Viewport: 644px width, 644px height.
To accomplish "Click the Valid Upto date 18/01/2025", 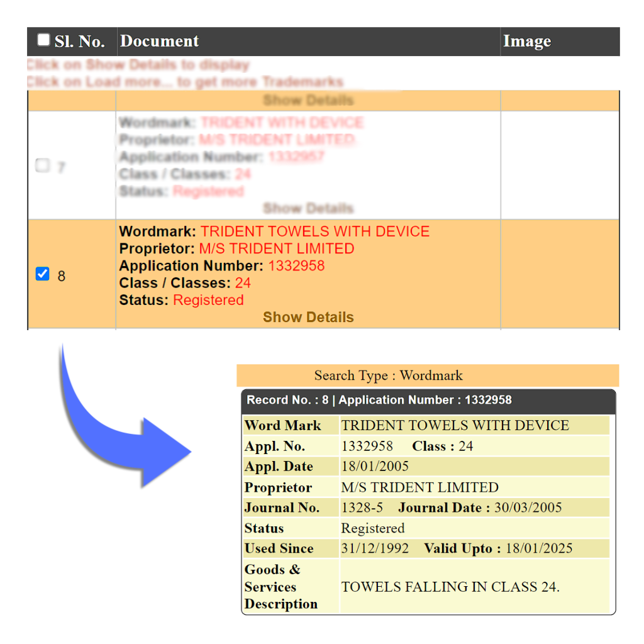I will [x=539, y=548].
